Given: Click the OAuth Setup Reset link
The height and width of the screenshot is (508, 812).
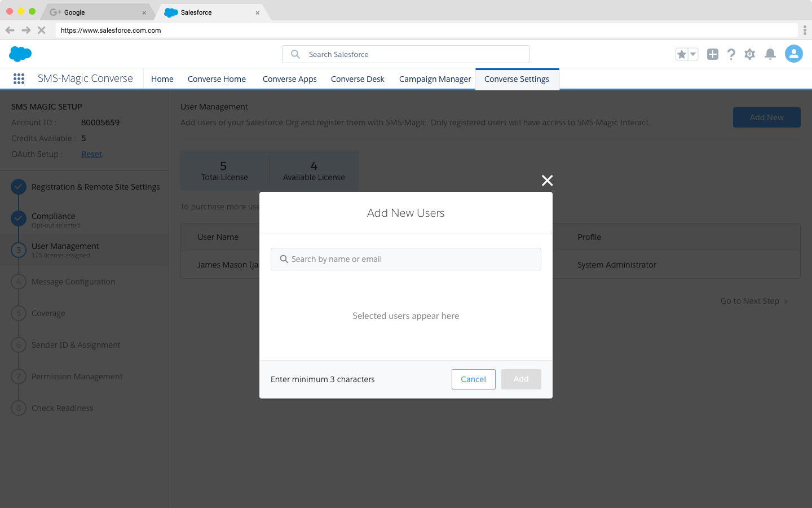Looking at the screenshot, I should coord(91,154).
